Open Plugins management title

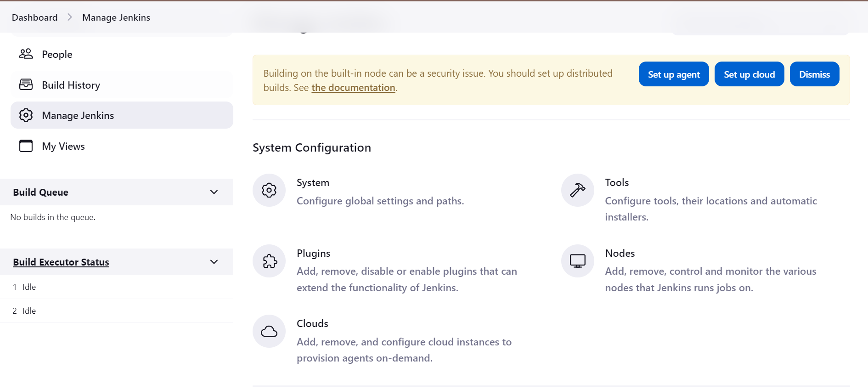pyautogui.click(x=313, y=253)
